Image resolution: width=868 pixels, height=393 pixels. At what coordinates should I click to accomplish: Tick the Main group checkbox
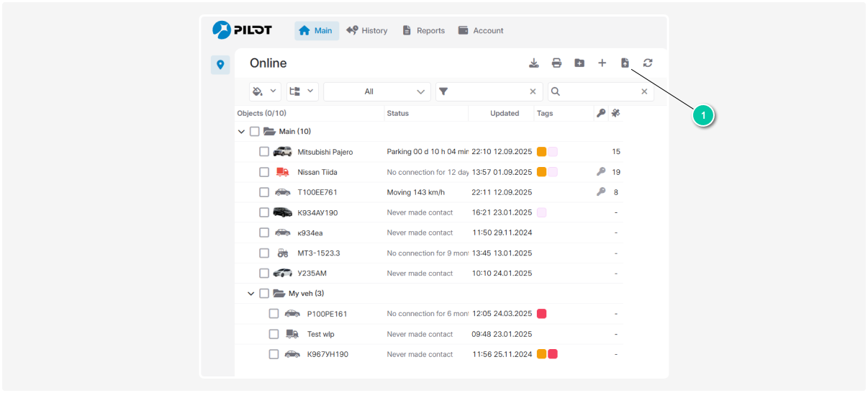(254, 132)
